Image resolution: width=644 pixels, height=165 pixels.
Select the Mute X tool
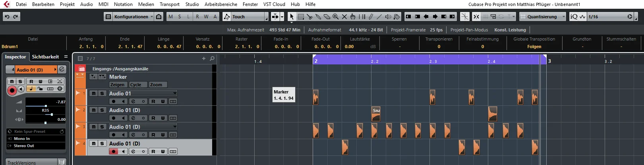(x=344, y=17)
